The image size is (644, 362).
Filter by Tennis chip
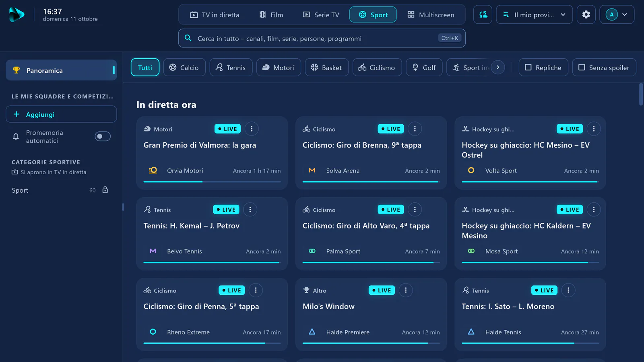(231, 67)
